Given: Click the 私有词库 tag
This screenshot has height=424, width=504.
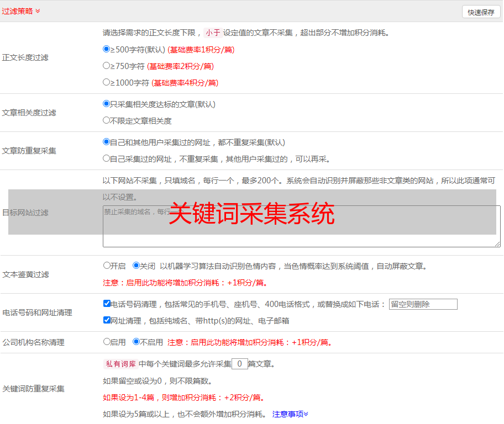Looking at the screenshot, I should [119, 364].
